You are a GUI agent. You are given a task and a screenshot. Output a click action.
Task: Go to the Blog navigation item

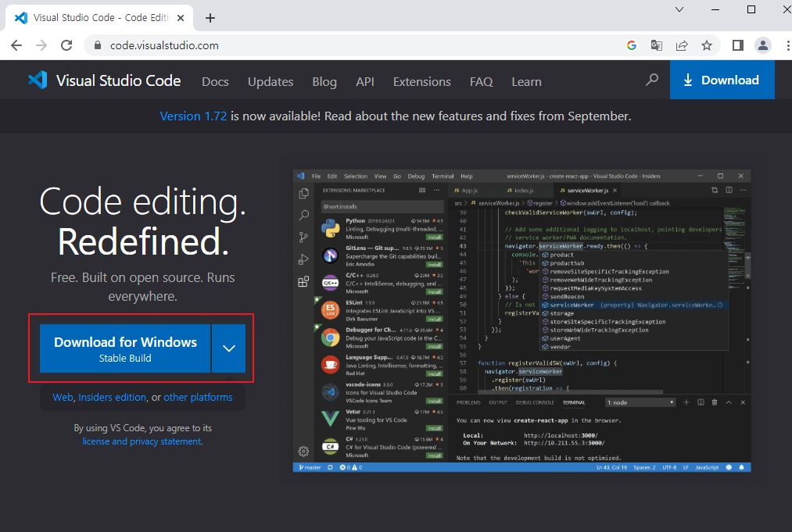click(x=324, y=82)
